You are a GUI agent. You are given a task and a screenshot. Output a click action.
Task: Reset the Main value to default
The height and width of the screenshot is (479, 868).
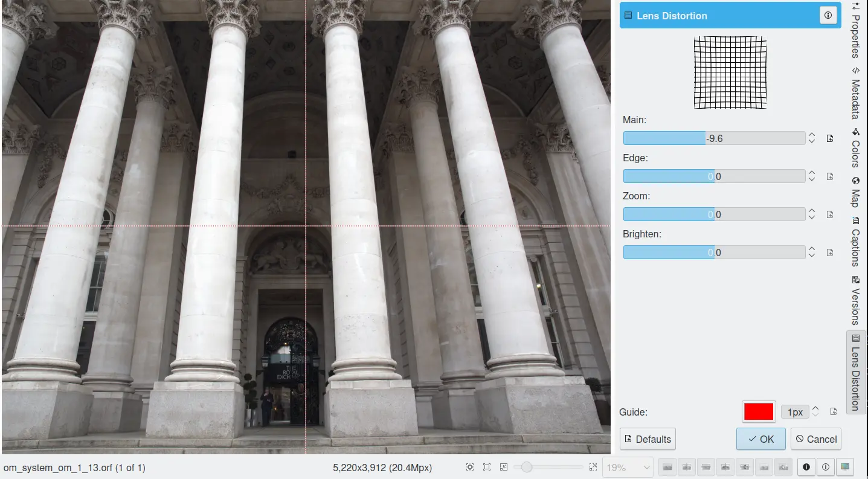coord(830,138)
